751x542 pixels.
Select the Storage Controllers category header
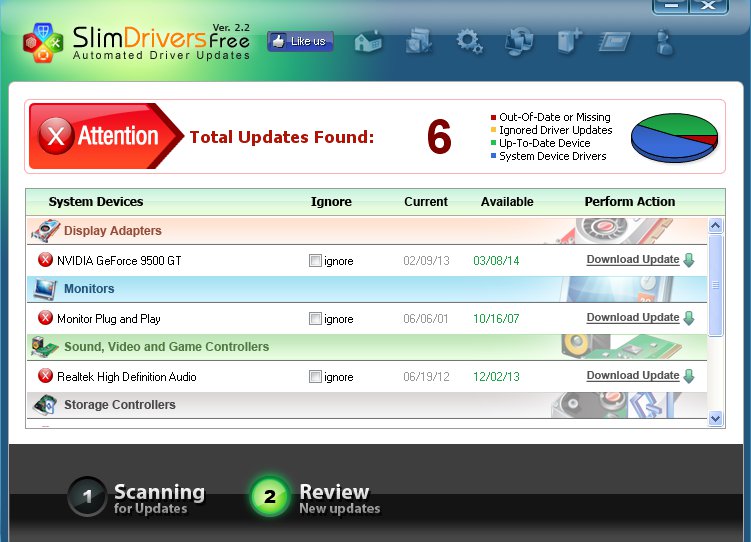point(367,405)
